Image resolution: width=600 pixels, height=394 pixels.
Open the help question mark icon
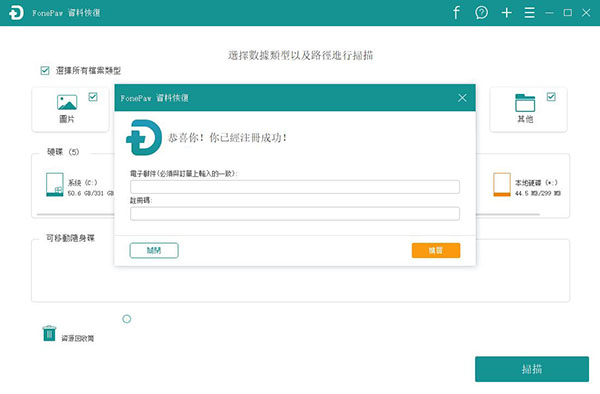(x=481, y=13)
